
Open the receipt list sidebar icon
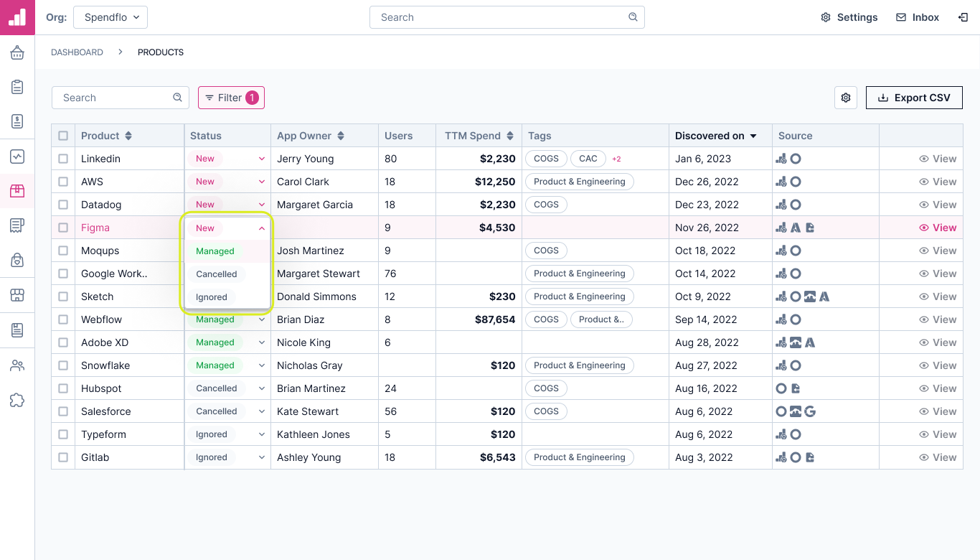pyautogui.click(x=17, y=225)
